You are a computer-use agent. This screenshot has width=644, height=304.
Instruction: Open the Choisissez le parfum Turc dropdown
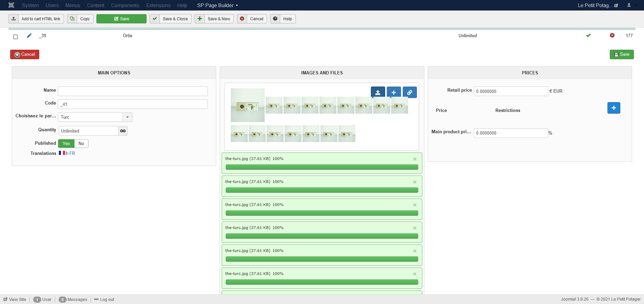tap(95, 117)
